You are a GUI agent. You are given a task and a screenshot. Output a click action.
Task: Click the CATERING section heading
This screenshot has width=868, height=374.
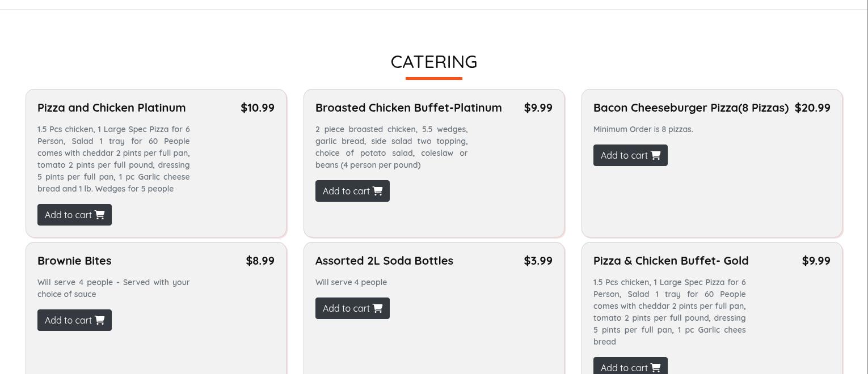pos(434,62)
